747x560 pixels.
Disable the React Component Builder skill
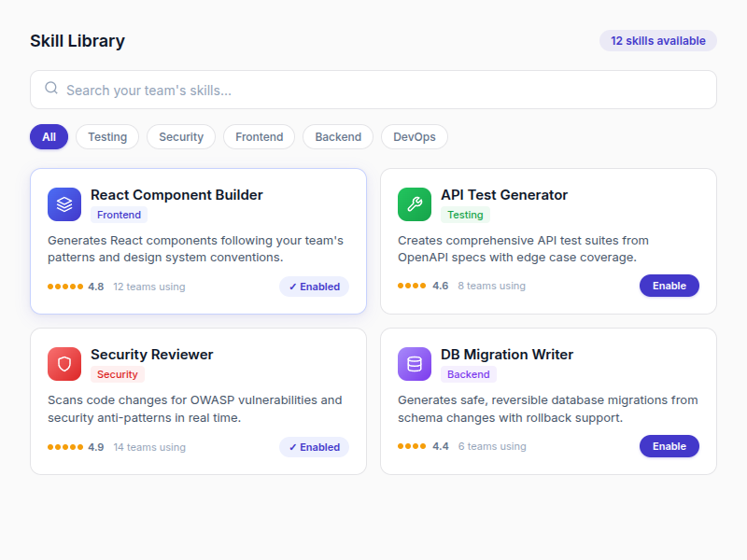[314, 287]
